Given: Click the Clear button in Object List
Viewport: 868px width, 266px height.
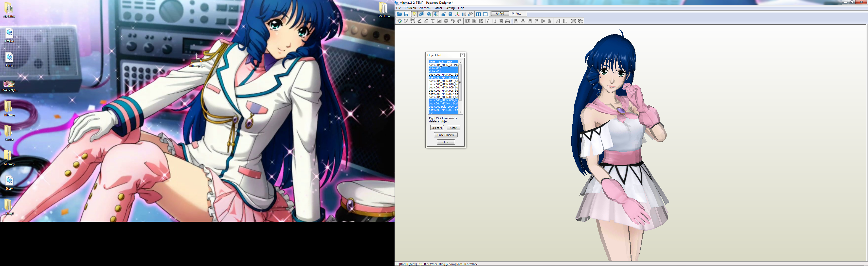Looking at the screenshot, I should pos(453,128).
